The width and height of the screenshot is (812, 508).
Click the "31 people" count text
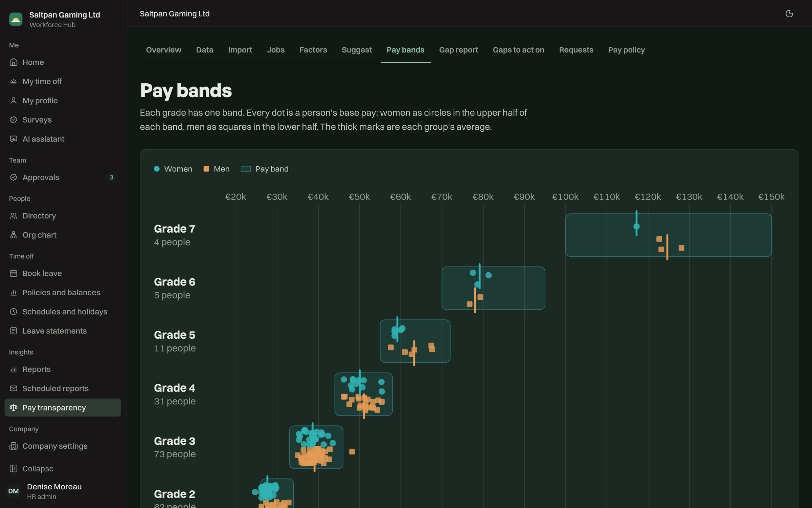coord(175,401)
